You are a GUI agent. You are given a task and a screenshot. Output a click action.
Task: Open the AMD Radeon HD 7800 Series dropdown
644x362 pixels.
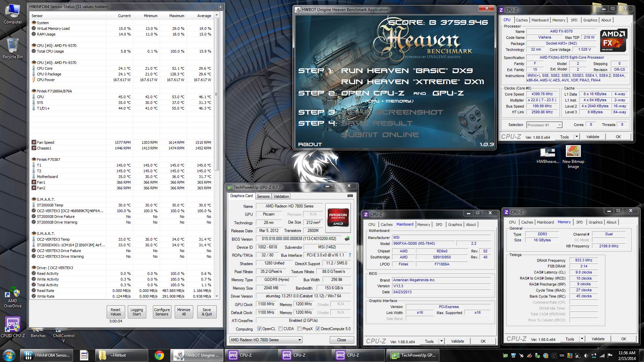[x=266, y=340]
